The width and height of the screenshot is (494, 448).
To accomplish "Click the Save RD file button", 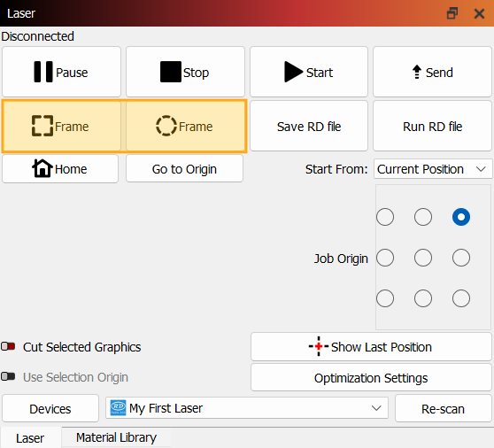I will pos(309,126).
